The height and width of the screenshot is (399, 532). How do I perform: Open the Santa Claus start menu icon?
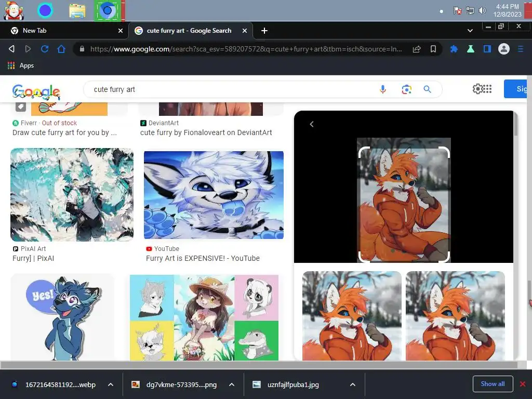tap(14, 10)
